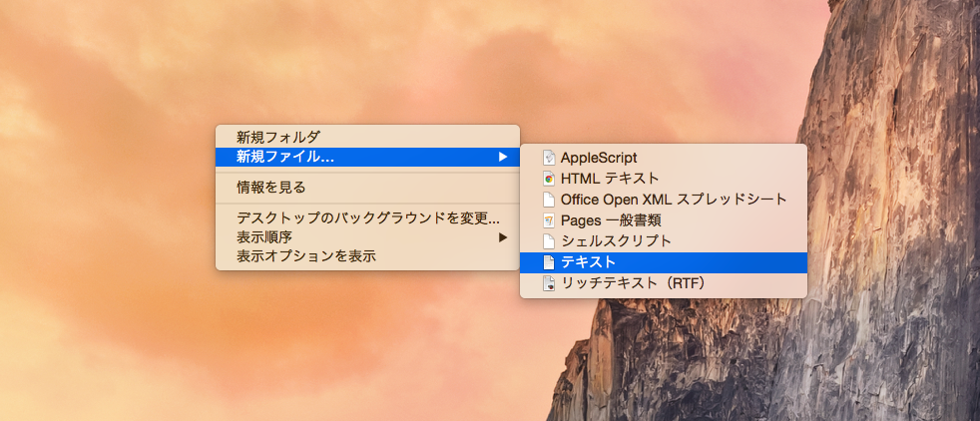Image resolution: width=980 pixels, height=421 pixels.
Task: Select 表示オプションを表示
Action: [367, 256]
